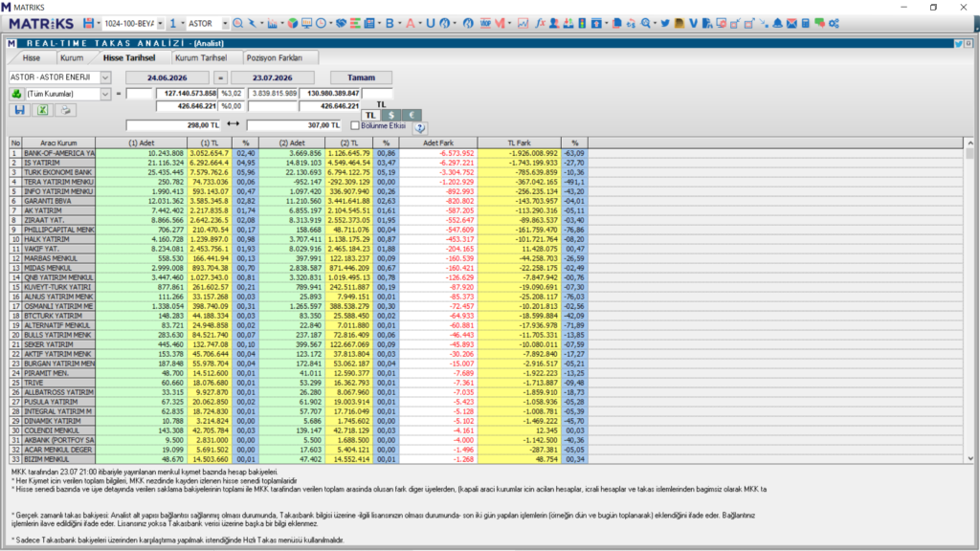Viewport: 980px width, 551px height.
Task: Open the 1024-100-BEYAZ layout dropdown arrow
Action: pos(160,24)
